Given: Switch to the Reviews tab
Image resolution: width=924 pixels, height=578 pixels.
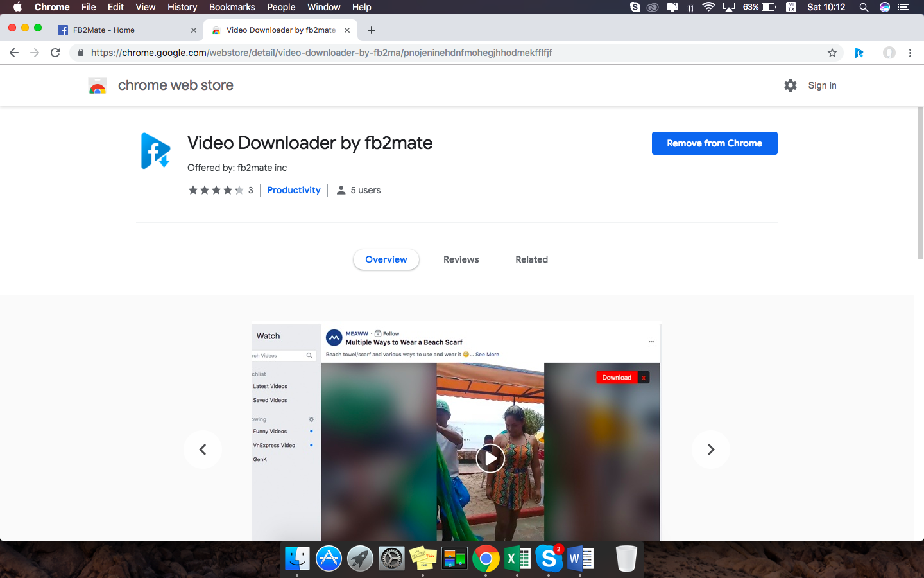Looking at the screenshot, I should (x=461, y=259).
